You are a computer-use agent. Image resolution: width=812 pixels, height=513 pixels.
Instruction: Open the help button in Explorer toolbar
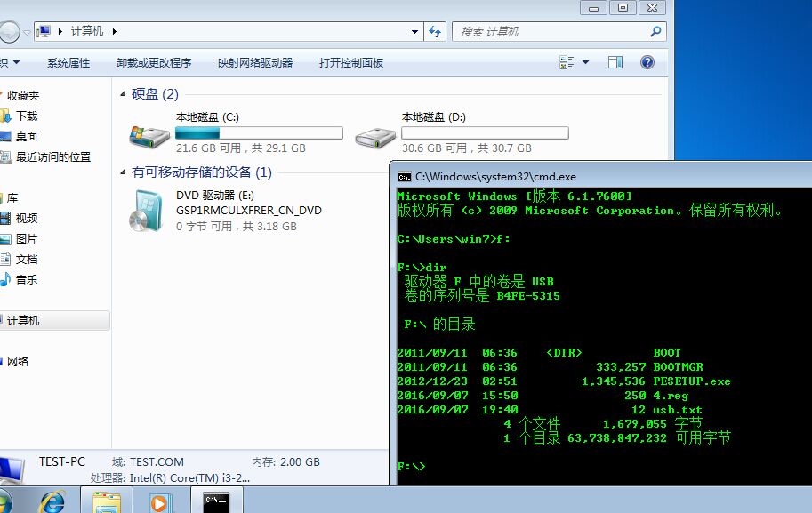tap(647, 62)
